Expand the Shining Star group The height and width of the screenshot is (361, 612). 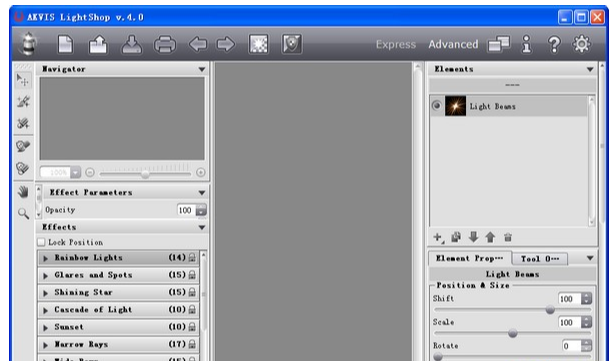tap(46, 293)
